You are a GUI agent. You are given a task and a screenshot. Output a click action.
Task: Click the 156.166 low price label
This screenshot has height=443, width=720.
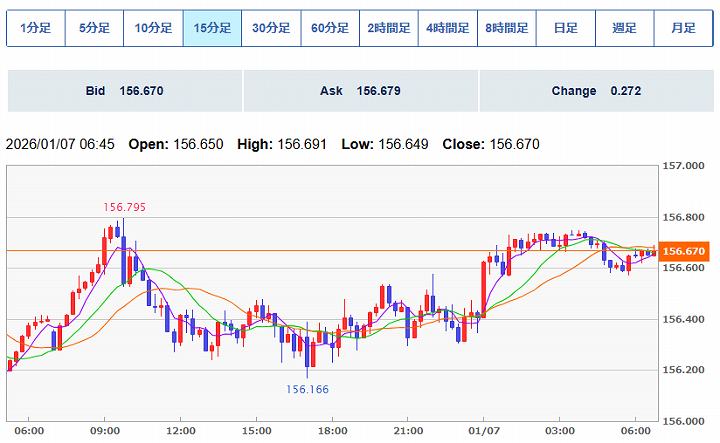click(x=307, y=389)
